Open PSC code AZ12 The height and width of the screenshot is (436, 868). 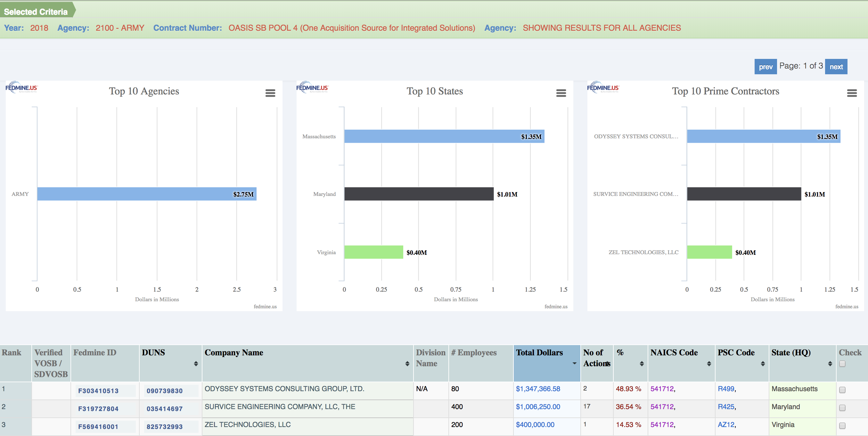coord(726,424)
